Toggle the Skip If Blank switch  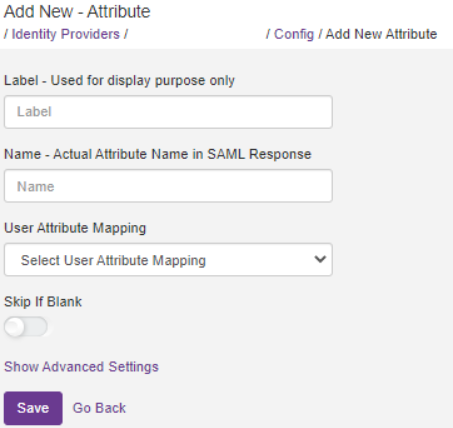pos(26,327)
